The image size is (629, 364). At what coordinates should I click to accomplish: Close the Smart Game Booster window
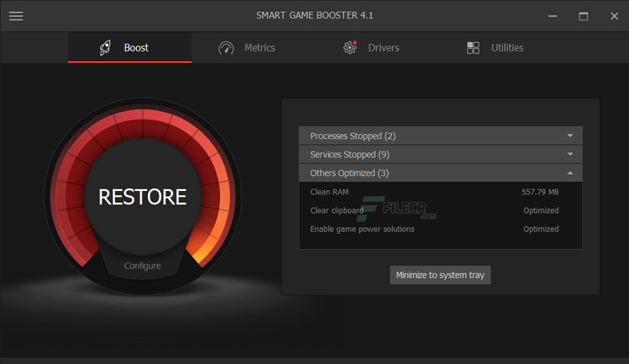614,16
